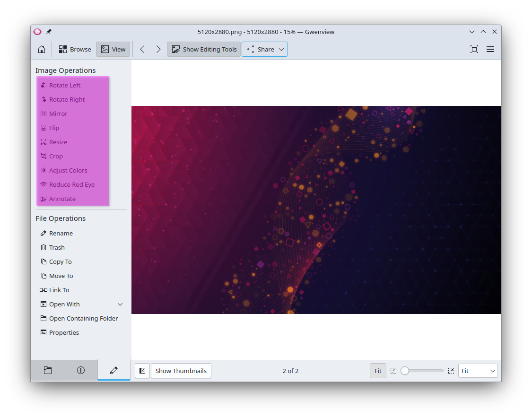The height and width of the screenshot is (418, 532).
Task: Go to the next image arrow
Action: [158, 49]
